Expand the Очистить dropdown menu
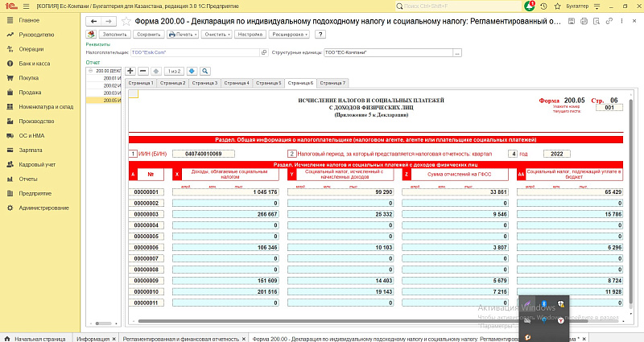Viewport: 644px width, 342px height. 217,35
